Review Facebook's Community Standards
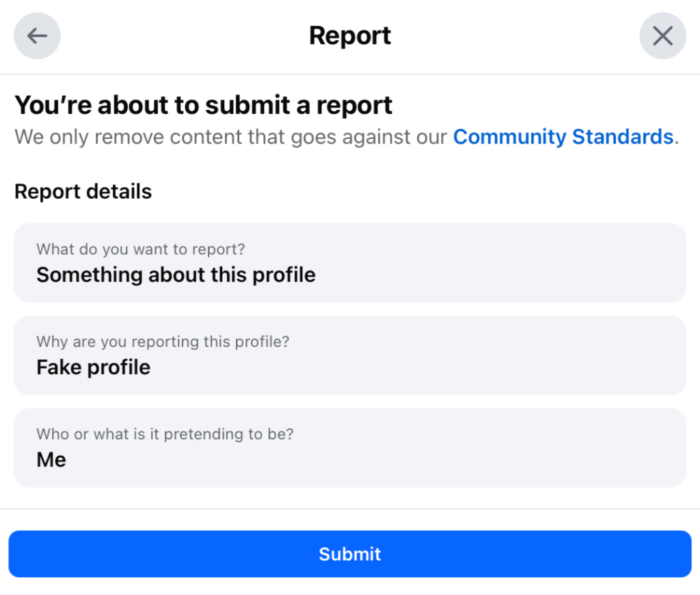Screen dimensions: 700x595 click(563, 137)
